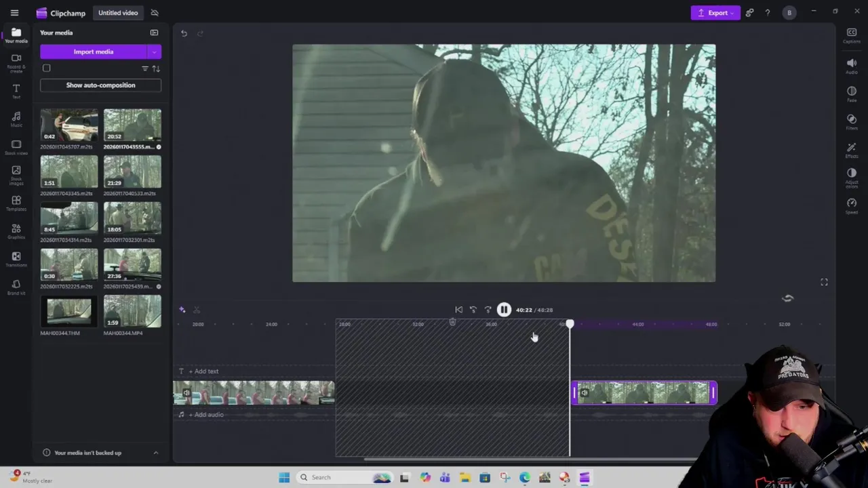The height and width of the screenshot is (488, 868).
Task: Open the share link icon
Action: 749,13
